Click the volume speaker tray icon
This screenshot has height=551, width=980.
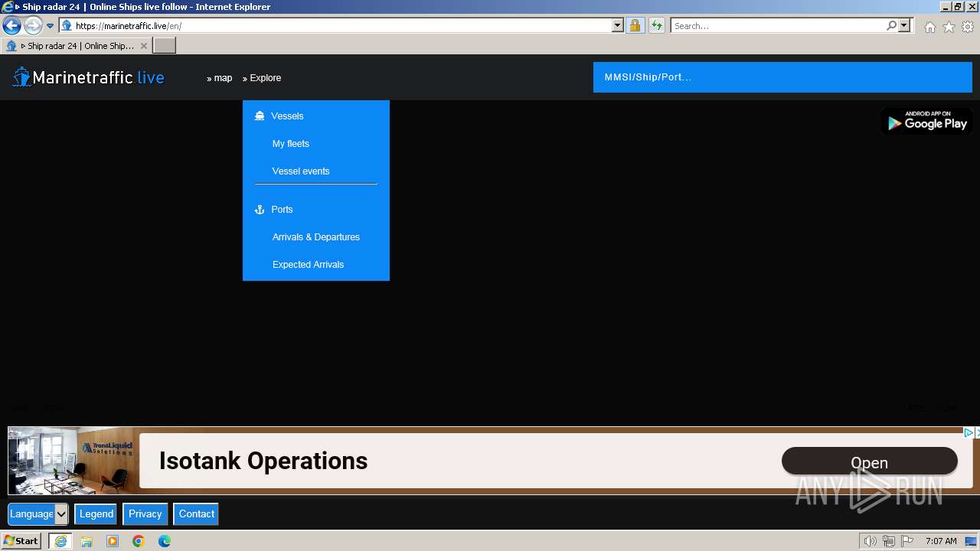[870, 541]
